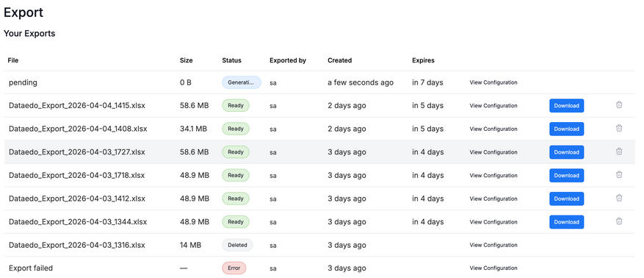View Configuration for Dataedo_Export_2026-04-03_1412.xlsx
Viewport: 644px width, 278px height.
493,199
